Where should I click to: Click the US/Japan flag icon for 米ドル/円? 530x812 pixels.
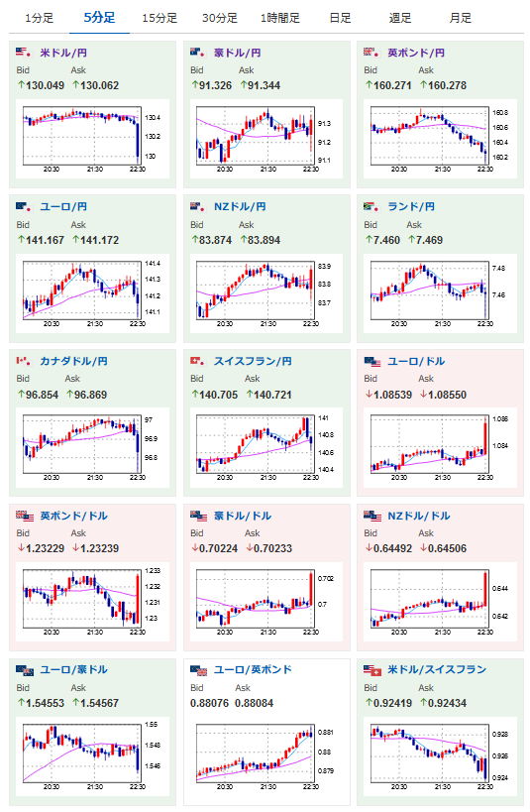24,53
